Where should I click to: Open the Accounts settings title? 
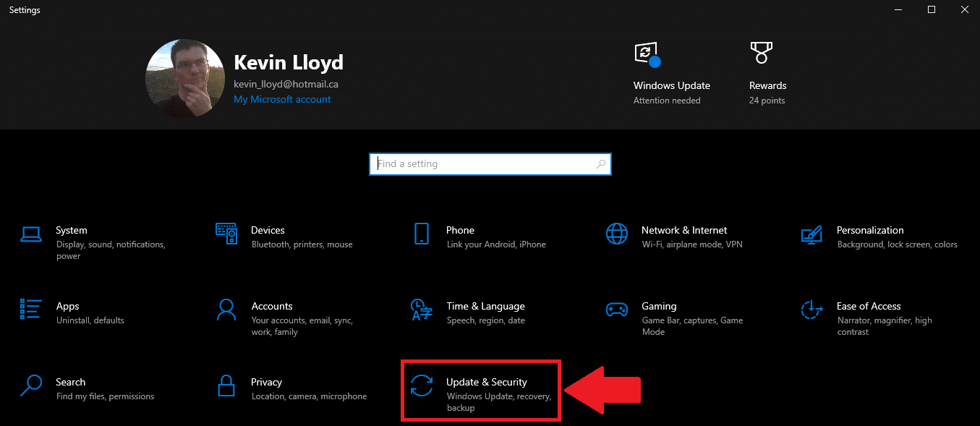click(272, 306)
